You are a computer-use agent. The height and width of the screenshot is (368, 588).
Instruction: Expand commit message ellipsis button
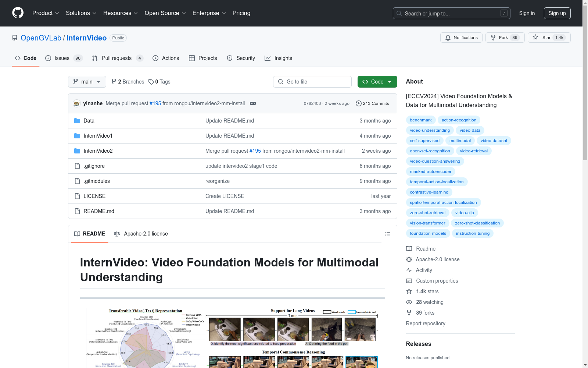tap(253, 103)
